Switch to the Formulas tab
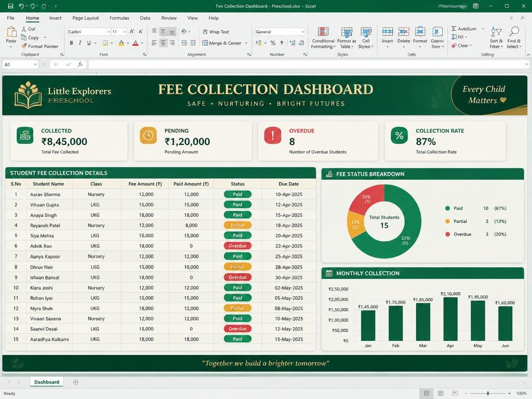 (119, 18)
